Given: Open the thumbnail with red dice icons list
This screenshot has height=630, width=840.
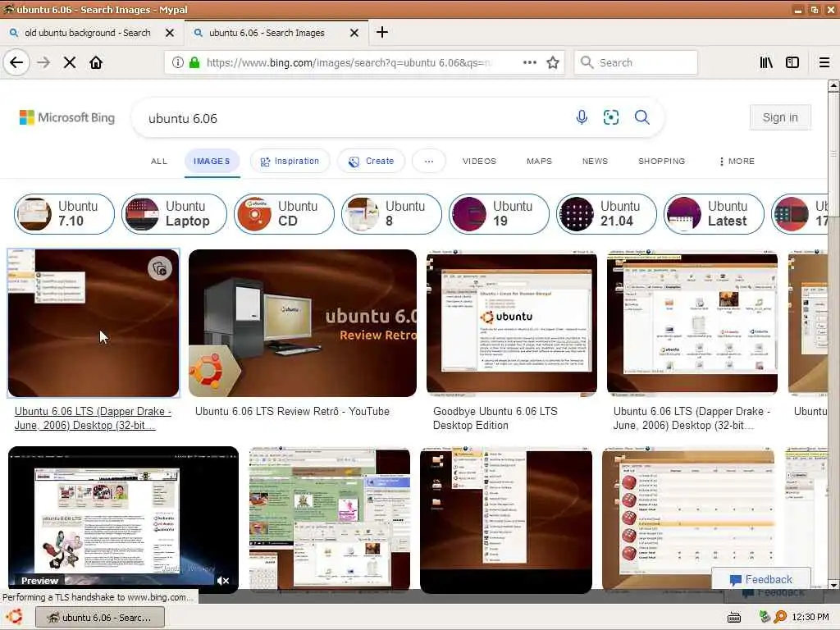Looking at the screenshot, I should click(688, 519).
